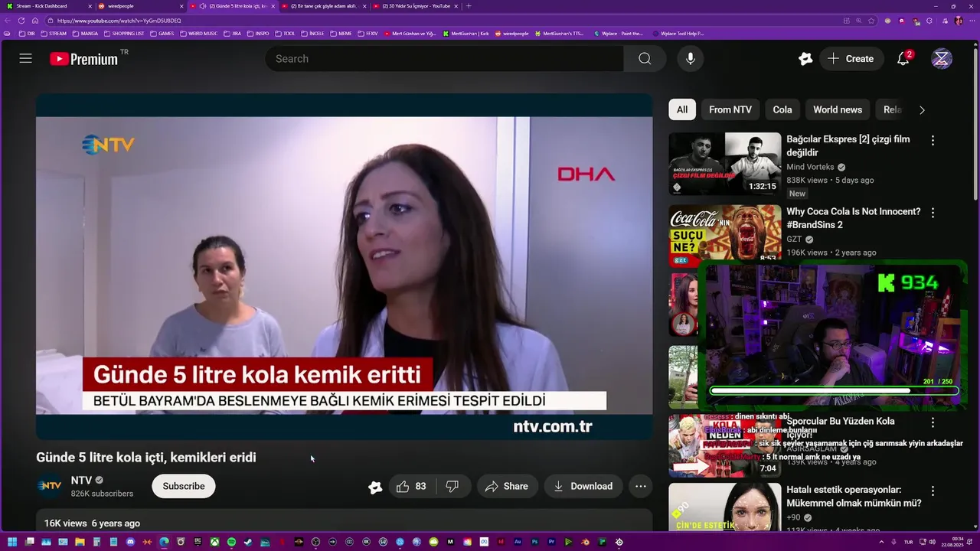980x551 pixels.
Task: Click the NTV video player
Action: click(x=345, y=266)
